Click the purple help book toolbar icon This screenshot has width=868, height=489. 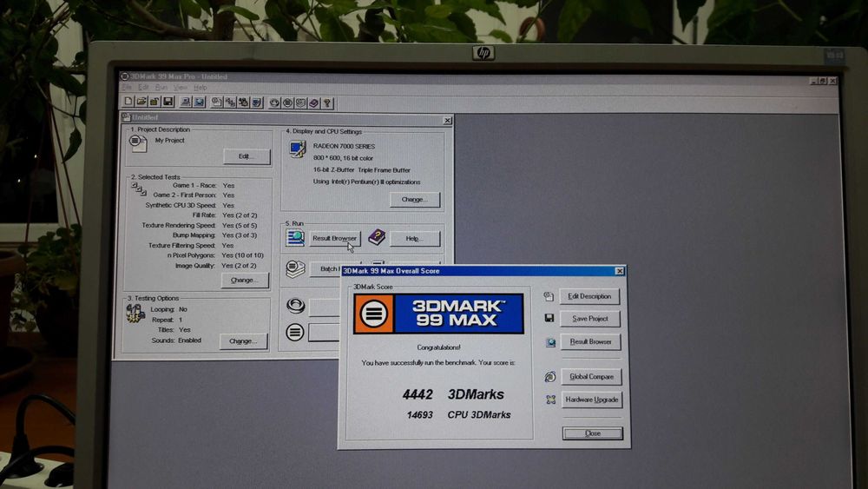click(x=314, y=103)
